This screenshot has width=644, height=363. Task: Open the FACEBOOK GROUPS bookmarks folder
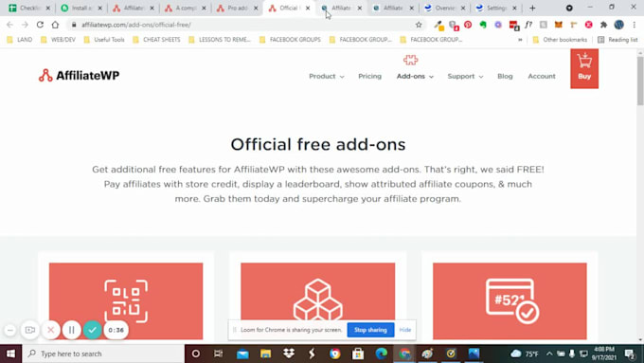tap(291, 40)
